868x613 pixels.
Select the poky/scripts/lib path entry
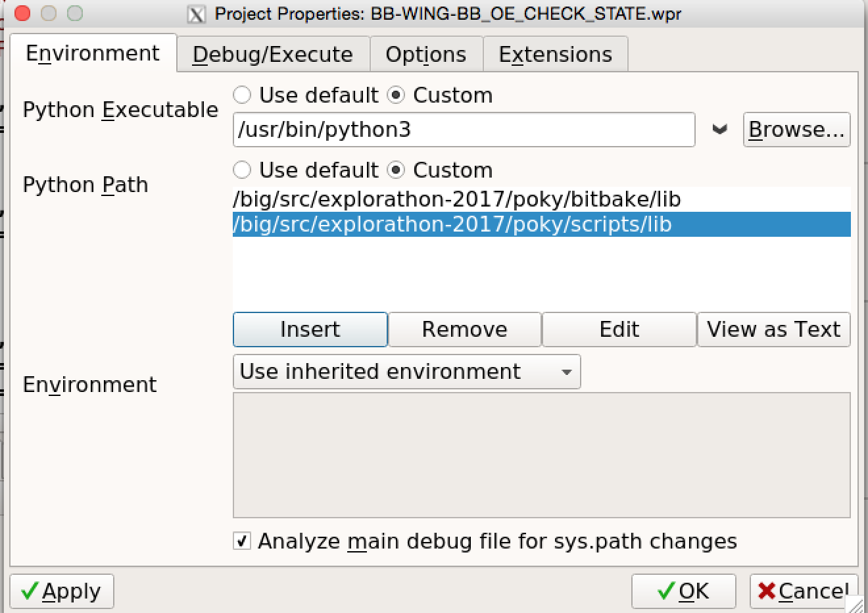pyautogui.click(x=452, y=224)
